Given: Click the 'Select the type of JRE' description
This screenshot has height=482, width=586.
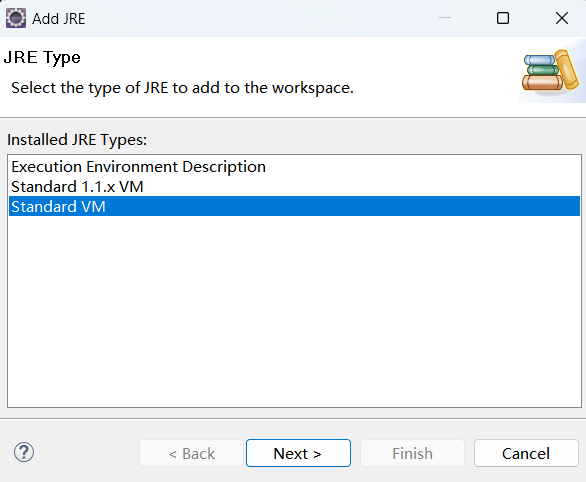Looking at the screenshot, I should click(182, 88).
